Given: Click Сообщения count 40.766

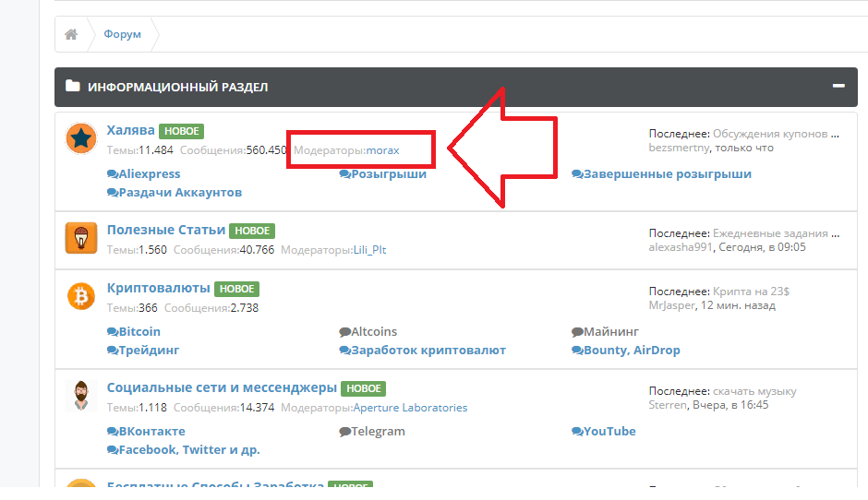Looking at the screenshot, I should pos(257,250).
